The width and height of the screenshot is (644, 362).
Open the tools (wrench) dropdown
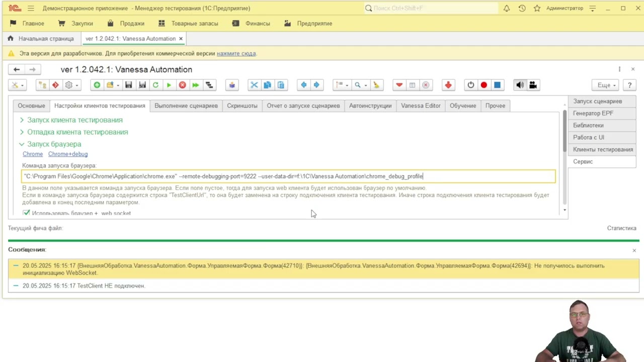pos(18,85)
